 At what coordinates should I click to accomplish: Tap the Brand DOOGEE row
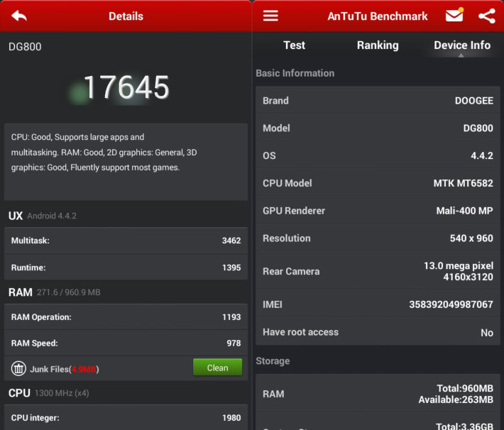(378, 101)
